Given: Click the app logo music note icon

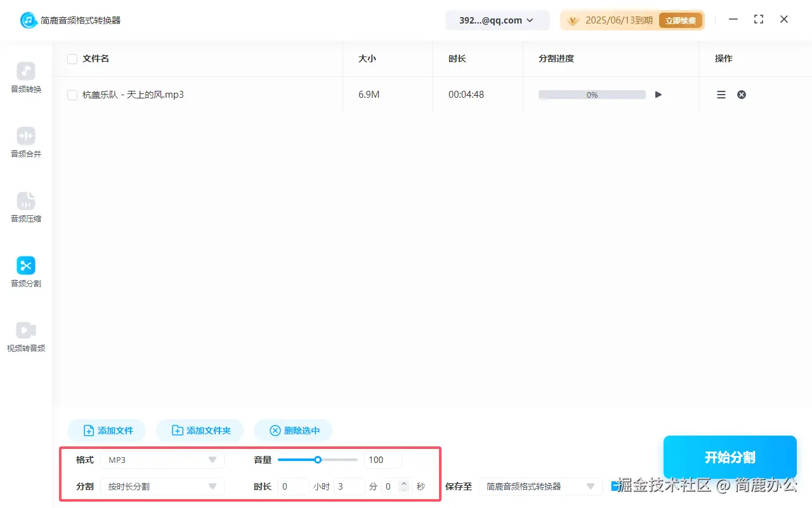Looking at the screenshot, I should pos(29,20).
